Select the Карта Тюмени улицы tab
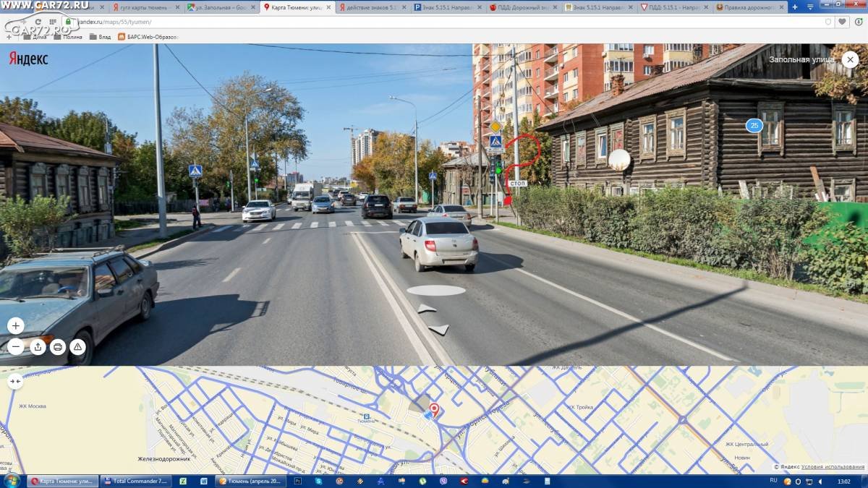Screen dimensions: 868x488 (x=297, y=7)
